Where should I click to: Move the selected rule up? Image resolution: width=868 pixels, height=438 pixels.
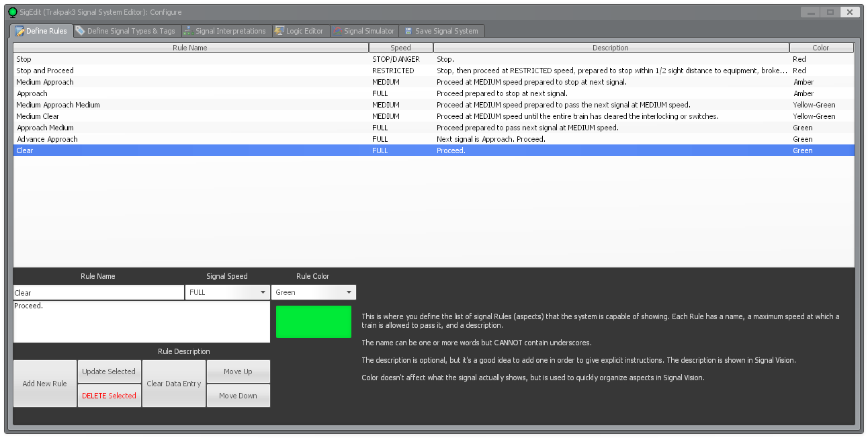238,371
